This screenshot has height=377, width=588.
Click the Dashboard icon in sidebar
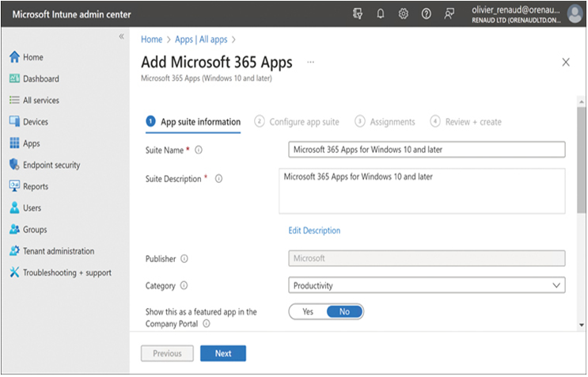(x=14, y=78)
